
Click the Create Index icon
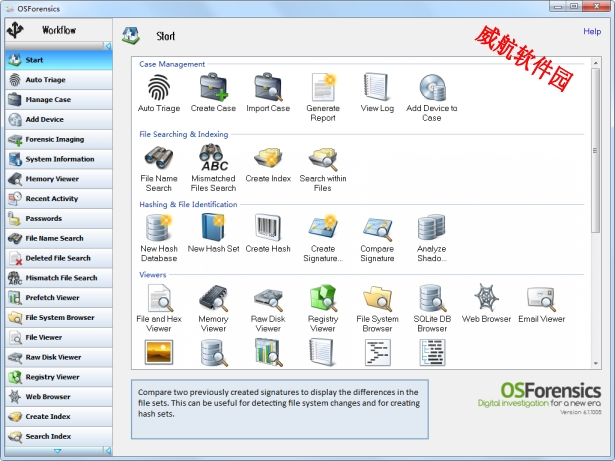(x=268, y=158)
